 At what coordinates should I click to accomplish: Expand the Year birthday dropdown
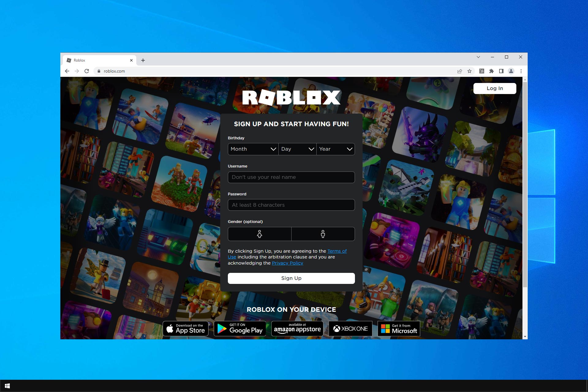tap(335, 149)
